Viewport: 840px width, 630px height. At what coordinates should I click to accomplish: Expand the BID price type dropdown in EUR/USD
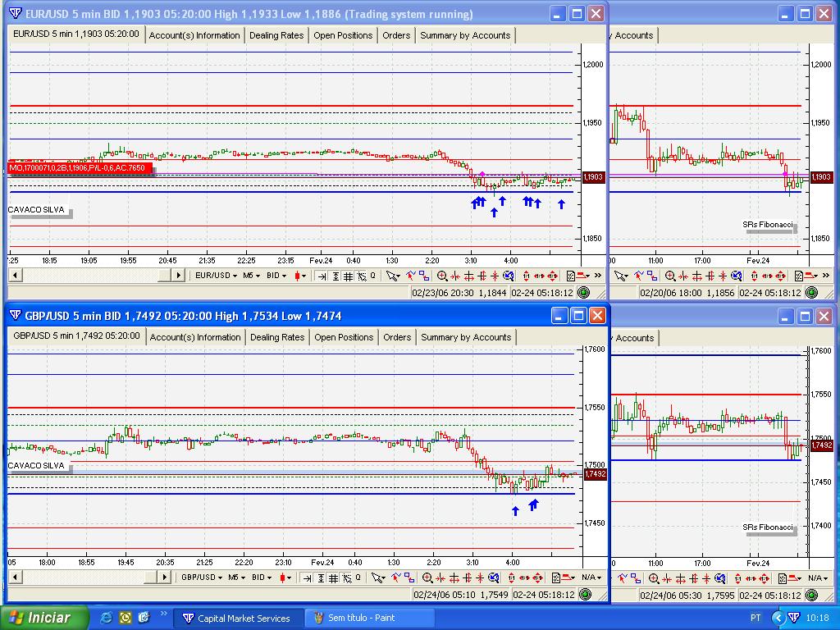click(x=276, y=276)
